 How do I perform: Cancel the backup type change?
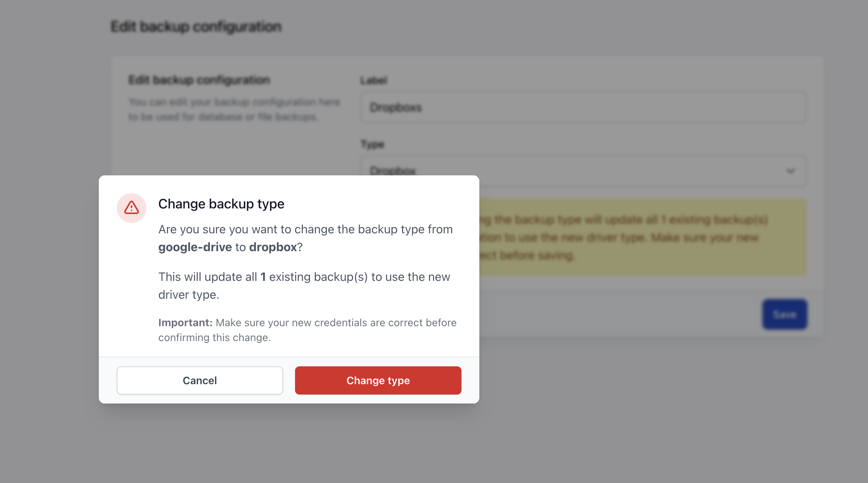click(200, 380)
